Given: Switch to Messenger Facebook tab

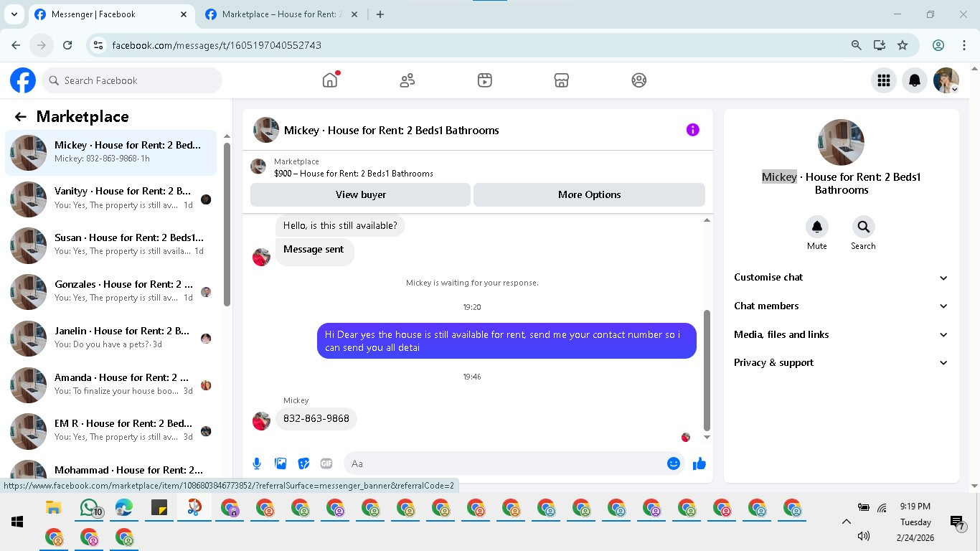Looking at the screenshot, I should click(x=111, y=14).
